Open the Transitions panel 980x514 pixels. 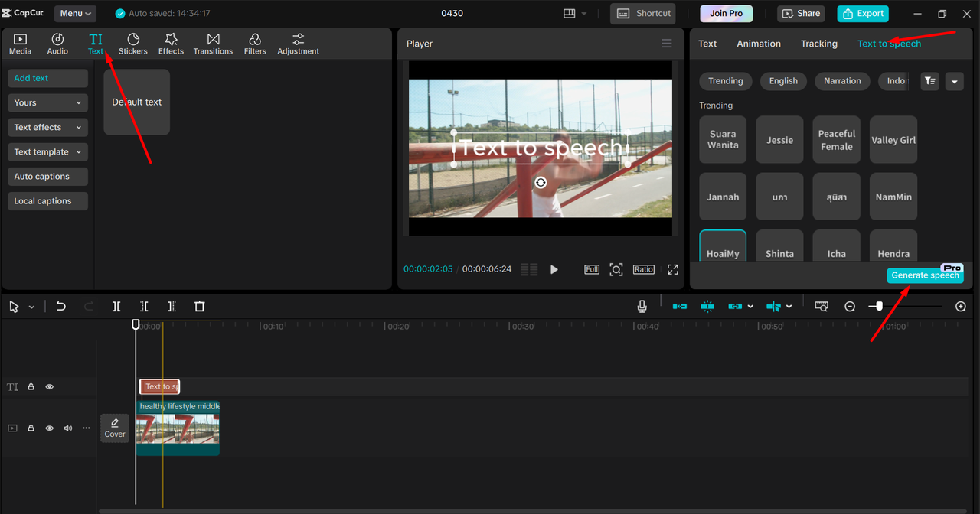pyautogui.click(x=213, y=44)
